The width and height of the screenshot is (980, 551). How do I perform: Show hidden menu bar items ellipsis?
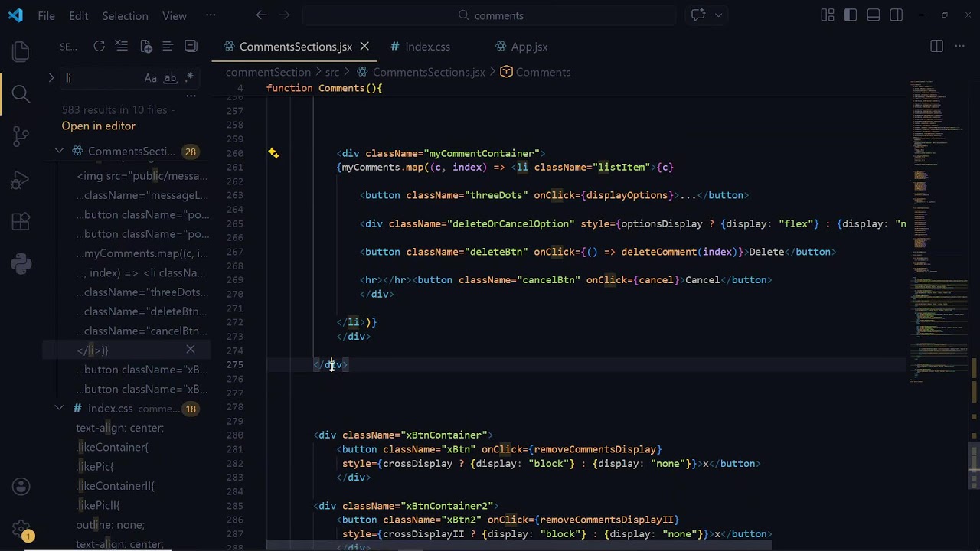211,15
